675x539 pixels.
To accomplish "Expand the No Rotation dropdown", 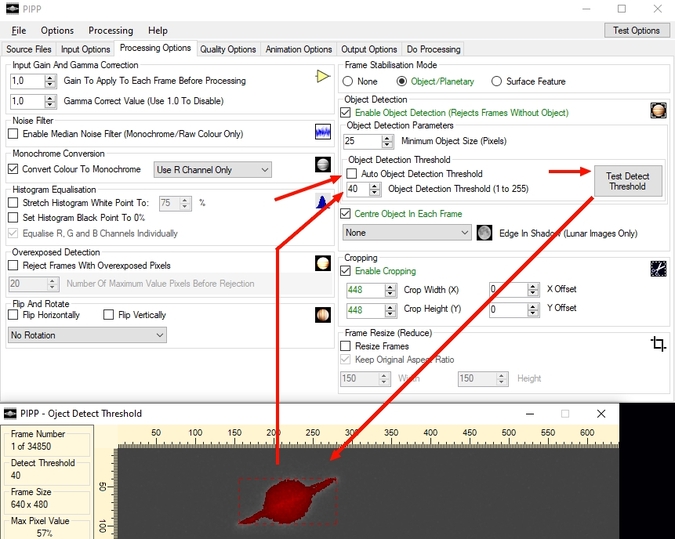I will tap(86, 336).
